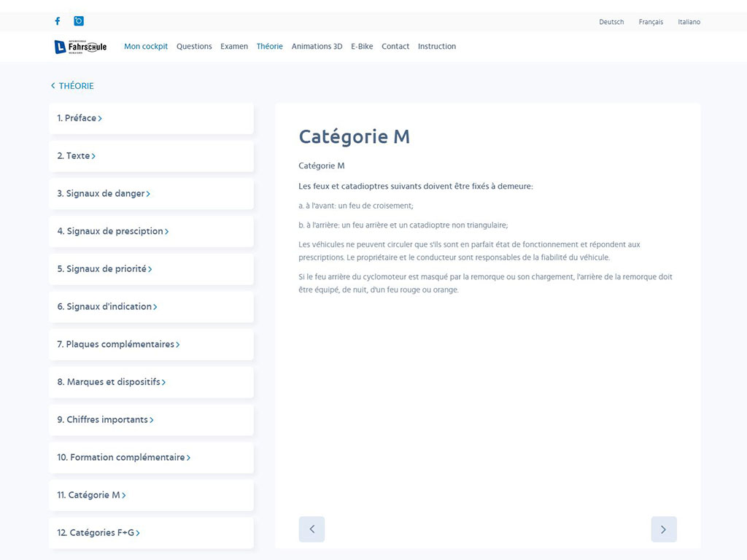This screenshot has width=747, height=560.
Task: Expand chapter 3. Signaux de danger
Action: click(x=104, y=194)
